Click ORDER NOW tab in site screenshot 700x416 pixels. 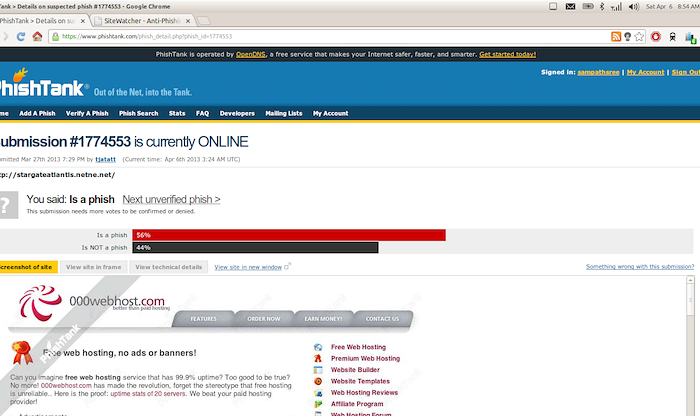(264, 319)
